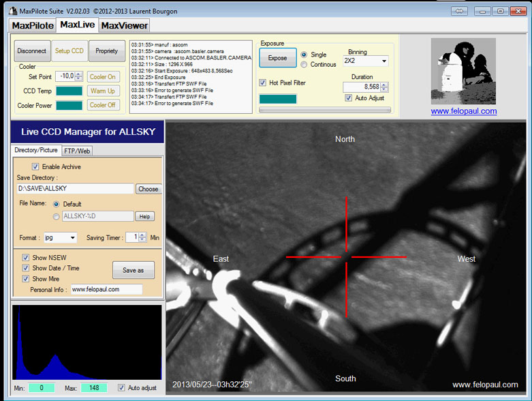
Task: Click the teal exposure status indicator
Action: point(278,99)
